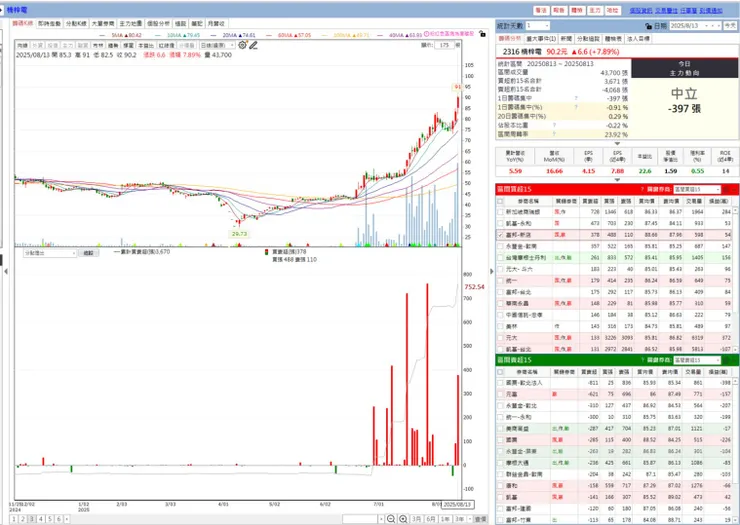
Task: Tick the header checkbox of the sell table
Action: point(500,372)
